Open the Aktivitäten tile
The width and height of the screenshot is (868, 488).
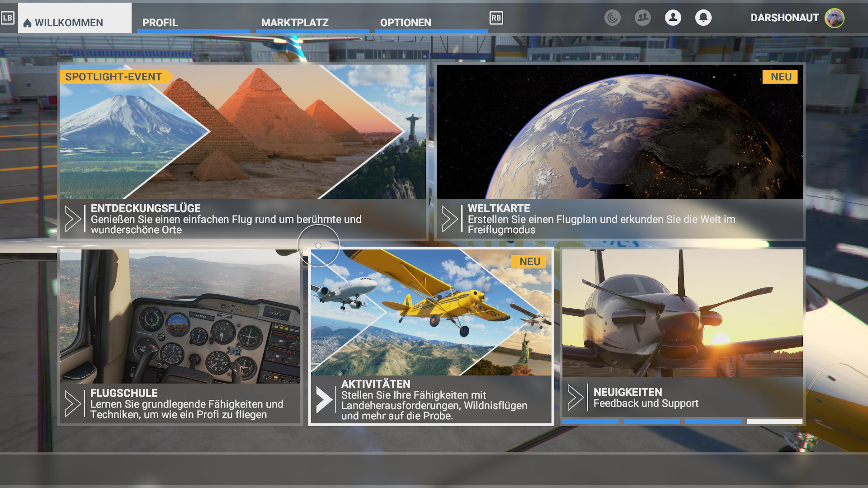click(x=431, y=336)
